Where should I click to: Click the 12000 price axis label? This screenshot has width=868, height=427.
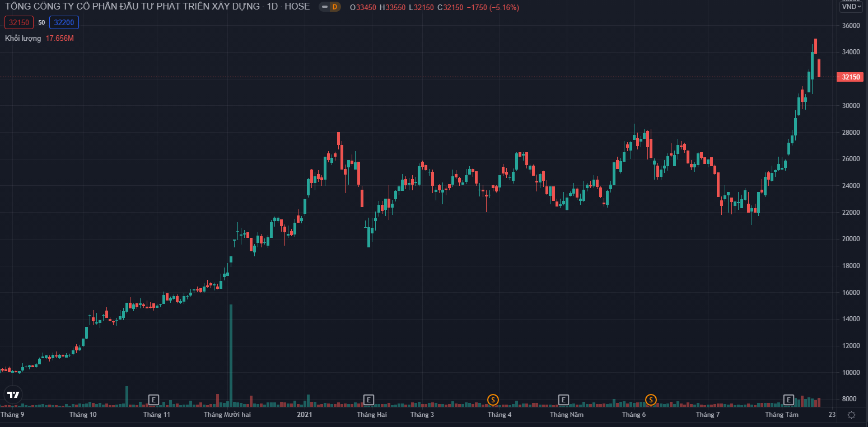[x=851, y=346]
